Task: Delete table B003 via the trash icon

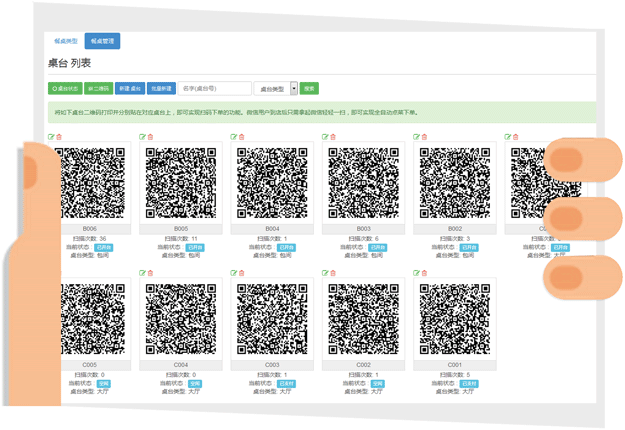Action: (x=333, y=137)
